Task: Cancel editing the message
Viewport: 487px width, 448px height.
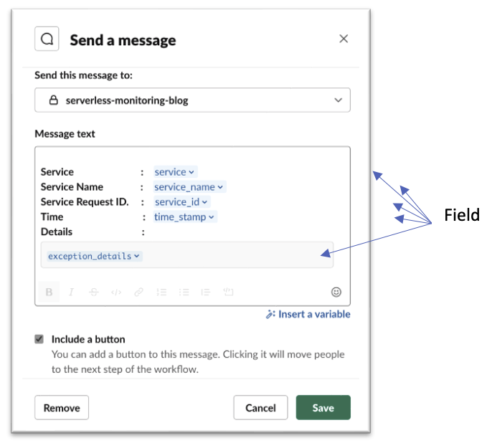Action: click(260, 408)
